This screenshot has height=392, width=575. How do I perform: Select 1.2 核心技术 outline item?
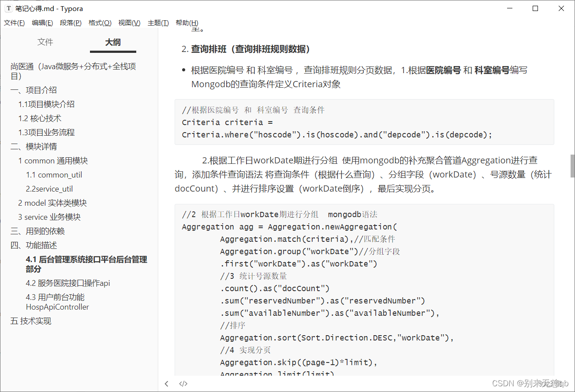pos(40,118)
